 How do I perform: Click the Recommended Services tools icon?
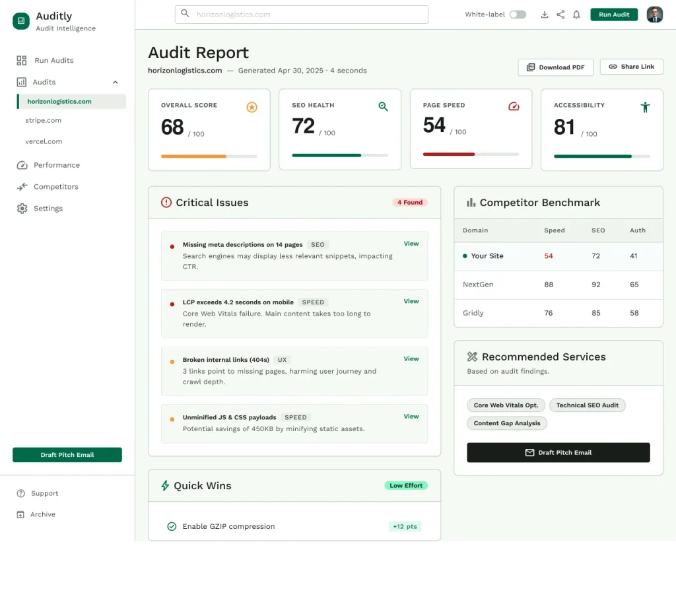(x=472, y=357)
